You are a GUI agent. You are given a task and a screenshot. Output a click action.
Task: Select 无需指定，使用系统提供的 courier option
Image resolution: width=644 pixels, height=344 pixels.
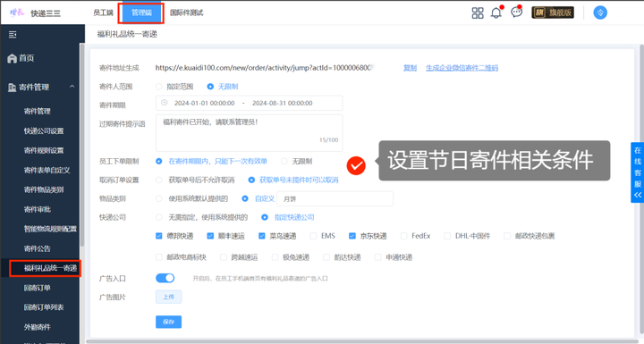(159, 217)
